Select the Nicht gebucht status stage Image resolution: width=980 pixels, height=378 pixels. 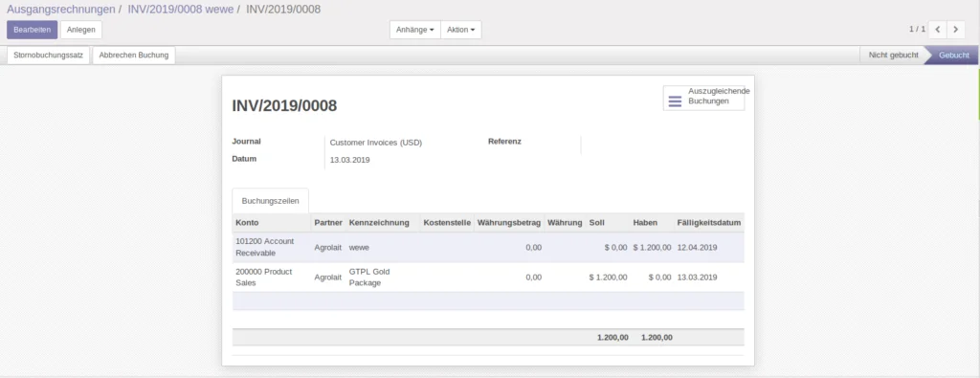(x=893, y=55)
